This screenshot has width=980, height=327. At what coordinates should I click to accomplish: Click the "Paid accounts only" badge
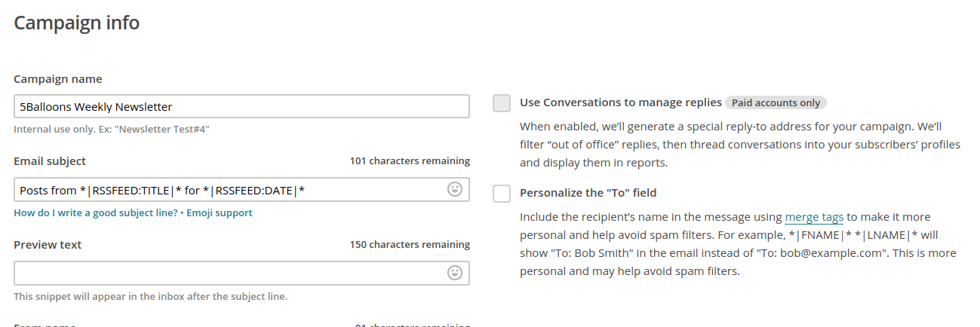tap(776, 102)
